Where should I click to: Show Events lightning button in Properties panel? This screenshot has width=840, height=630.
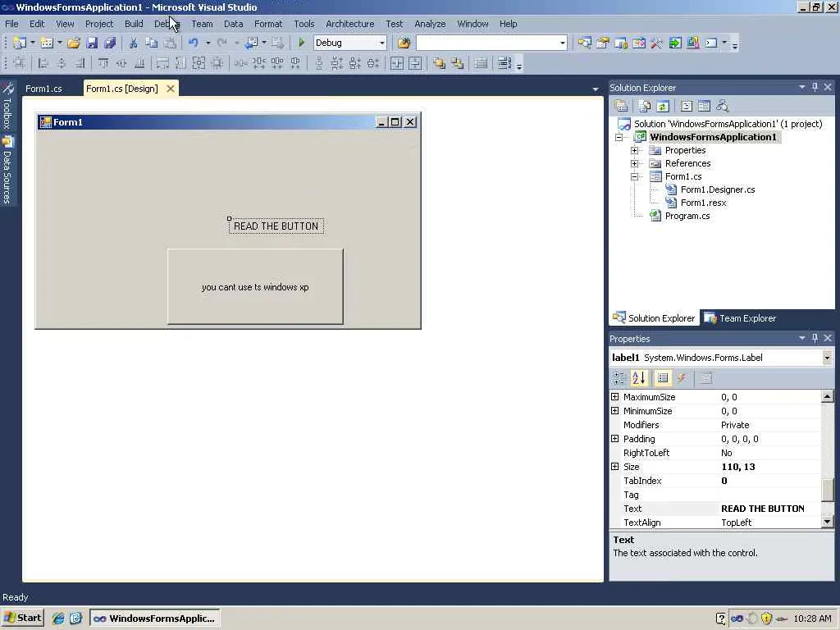pyautogui.click(x=682, y=378)
